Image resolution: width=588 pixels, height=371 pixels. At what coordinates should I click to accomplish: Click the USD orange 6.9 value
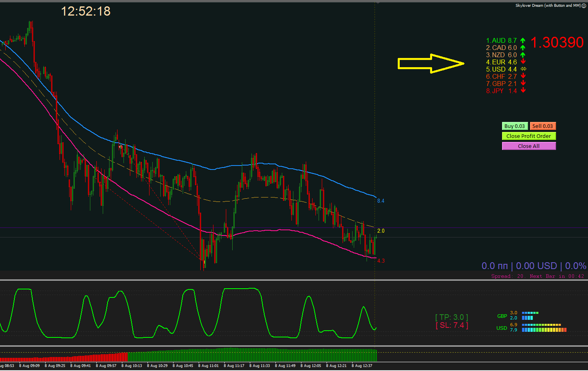click(x=514, y=325)
